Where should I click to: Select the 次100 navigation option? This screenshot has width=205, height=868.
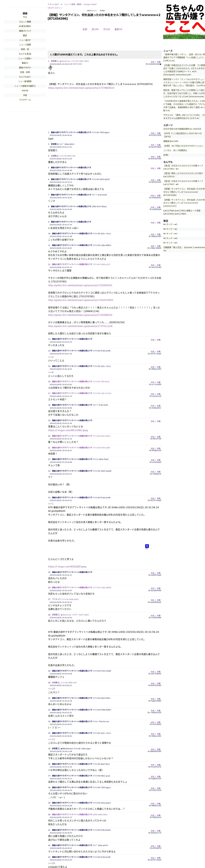[107, 29]
